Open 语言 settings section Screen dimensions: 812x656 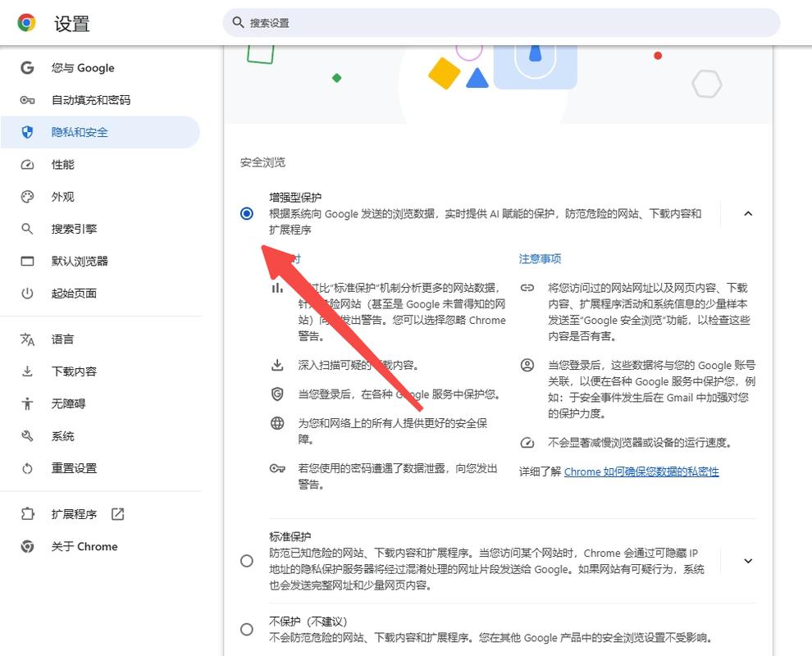pyautogui.click(x=100, y=339)
